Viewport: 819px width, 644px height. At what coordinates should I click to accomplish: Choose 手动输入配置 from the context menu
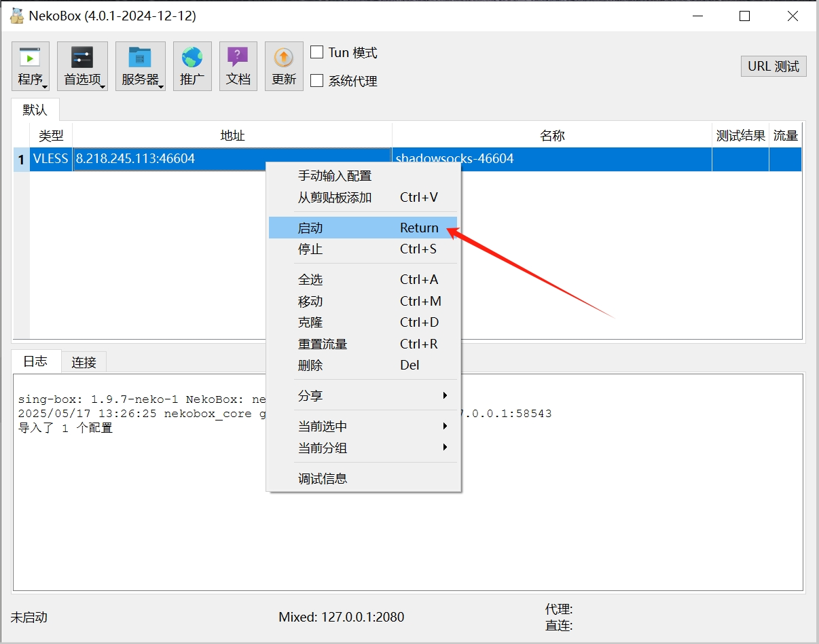click(363, 176)
